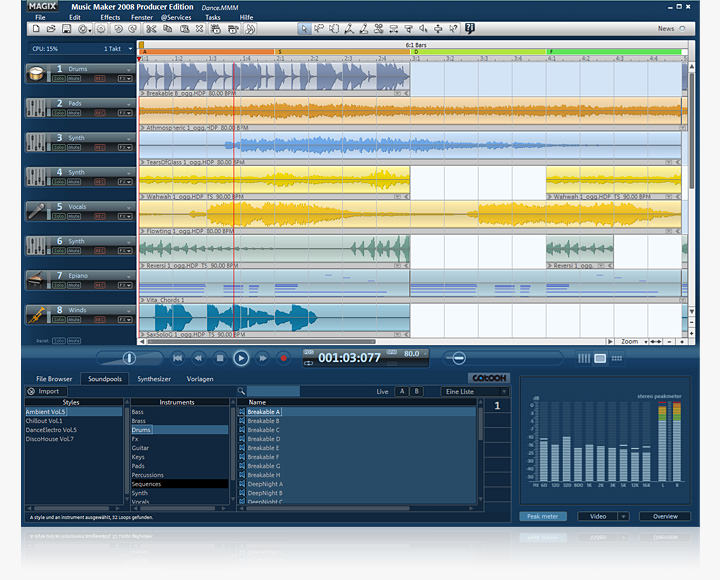720x580 pixels.
Task: Click the red Record transport button
Action: [283, 358]
